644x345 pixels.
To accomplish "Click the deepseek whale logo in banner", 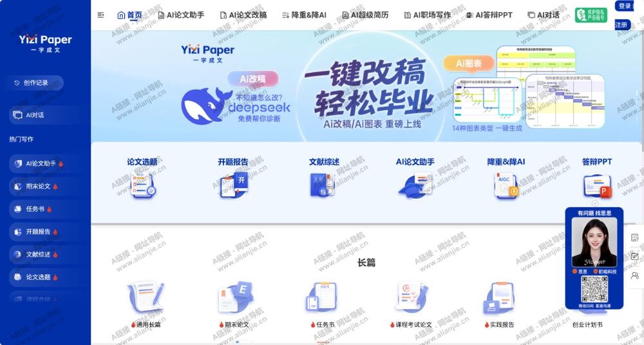I will pos(206,106).
